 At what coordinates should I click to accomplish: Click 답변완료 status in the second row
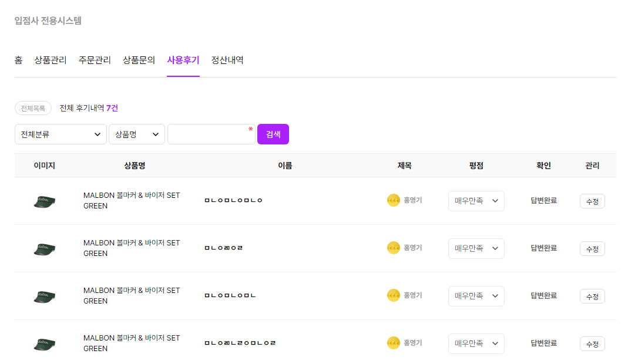point(543,248)
